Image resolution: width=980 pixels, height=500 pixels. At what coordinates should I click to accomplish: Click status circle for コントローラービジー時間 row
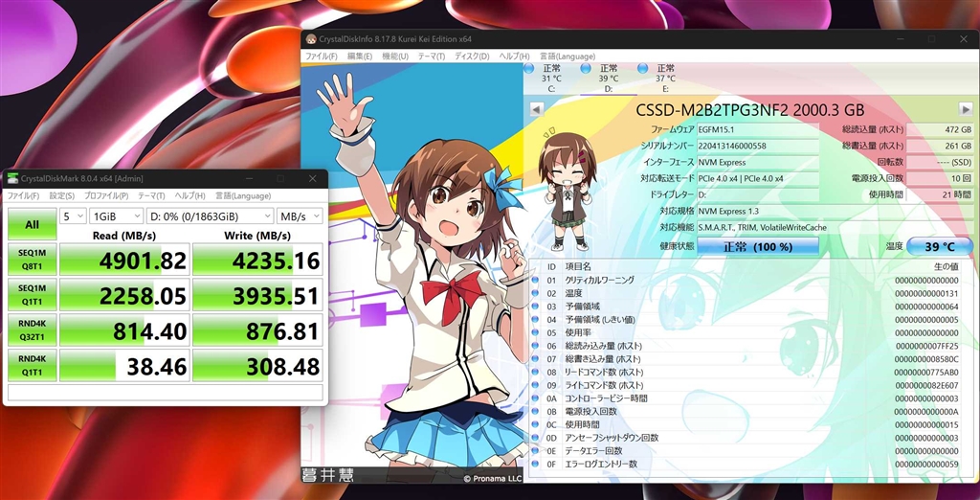click(x=535, y=398)
